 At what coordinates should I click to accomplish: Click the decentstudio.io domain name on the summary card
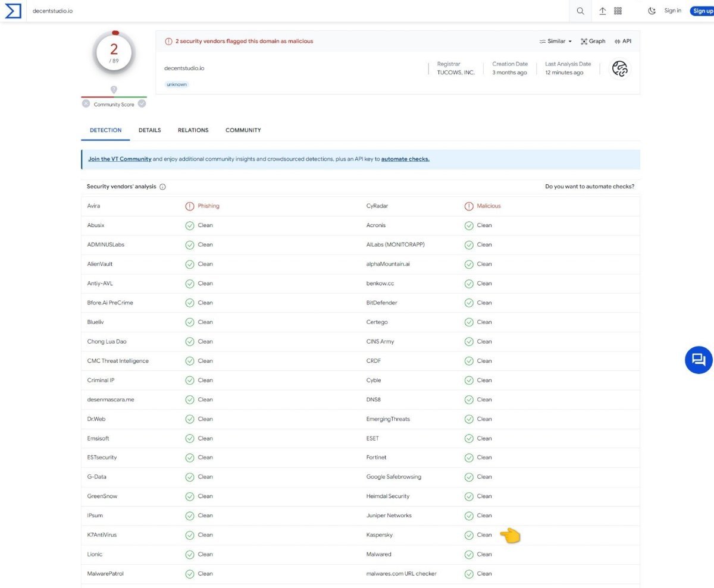(184, 68)
